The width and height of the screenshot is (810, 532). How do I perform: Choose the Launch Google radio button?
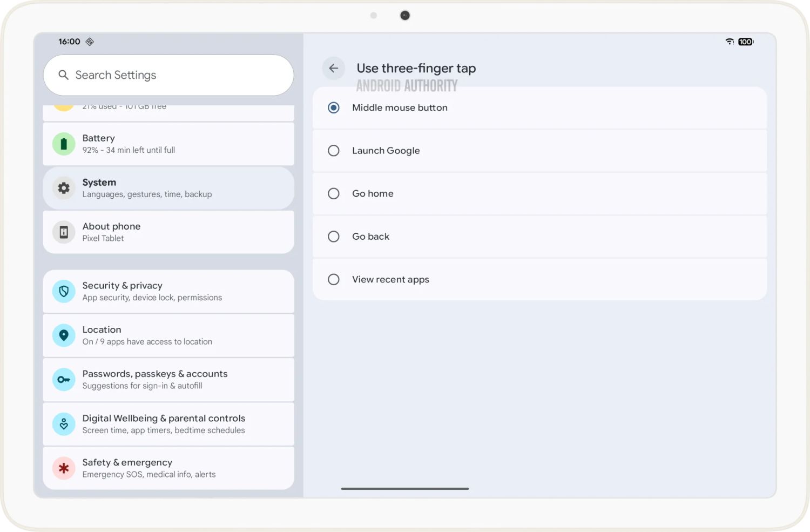tap(334, 151)
